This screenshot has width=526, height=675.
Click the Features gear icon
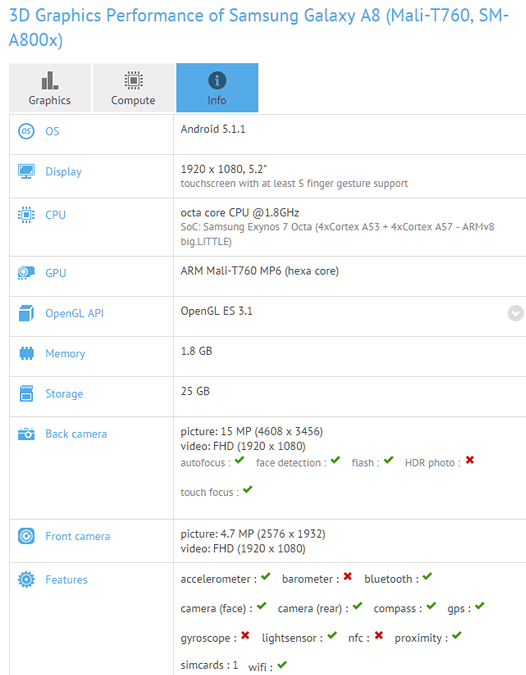pyautogui.click(x=26, y=579)
